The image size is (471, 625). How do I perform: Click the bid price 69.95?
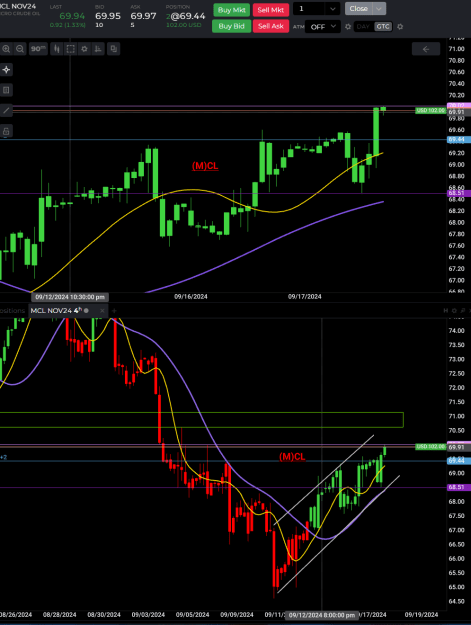pos(108,16)
